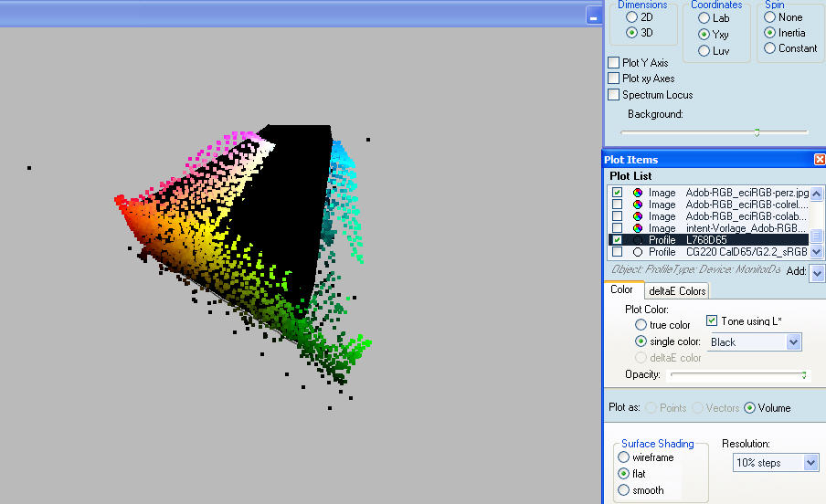
Task: Click color wheel icon of Adob-RGB_eciRGB-colab image
Action: pyautogui.click(x=638, y=216)
